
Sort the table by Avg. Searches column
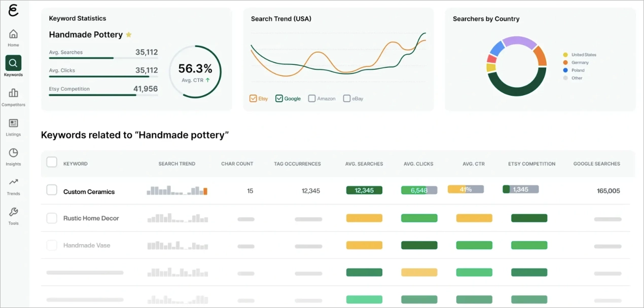(x=364, y=164)
